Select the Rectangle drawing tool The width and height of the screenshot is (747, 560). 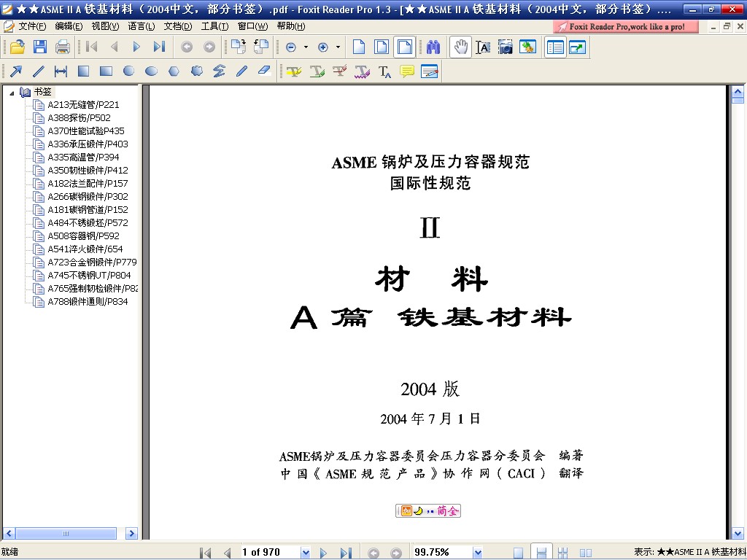pyautogui.click(x=106, y=71)
